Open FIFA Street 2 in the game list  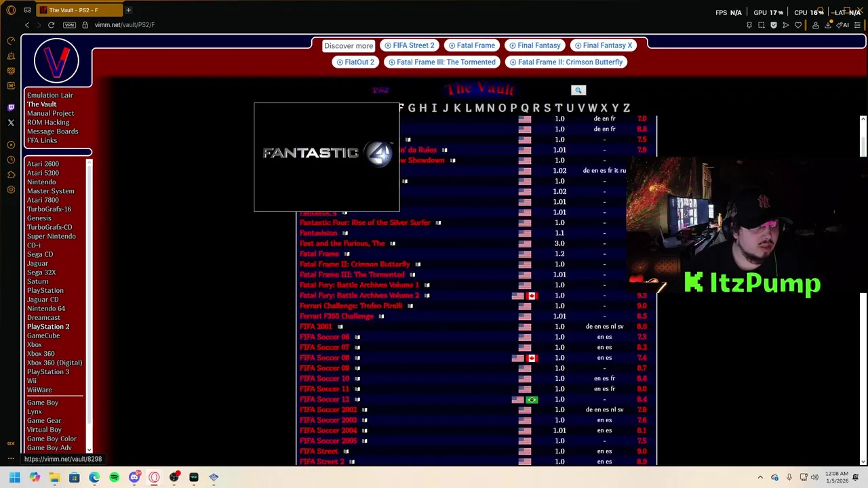(322, 462)
